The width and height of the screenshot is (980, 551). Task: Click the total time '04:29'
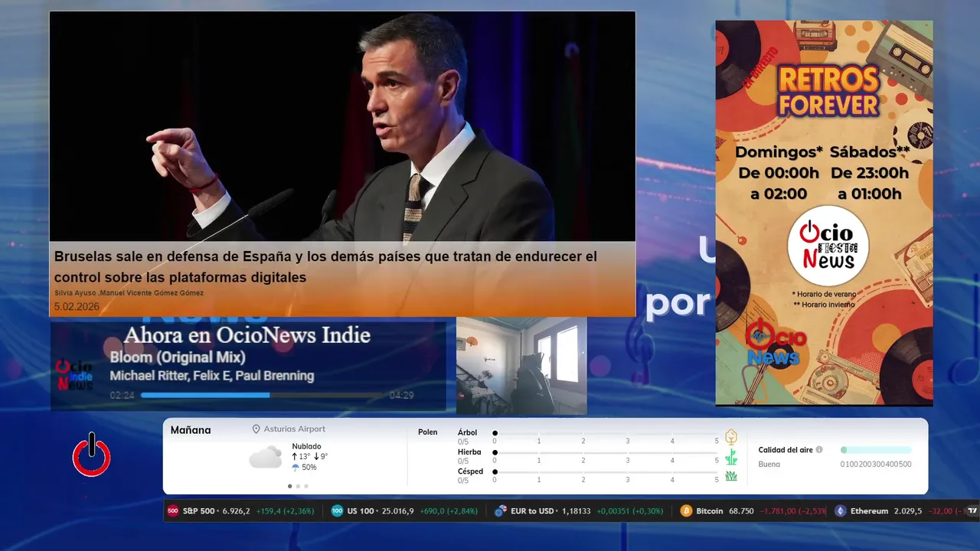(402, 396)
